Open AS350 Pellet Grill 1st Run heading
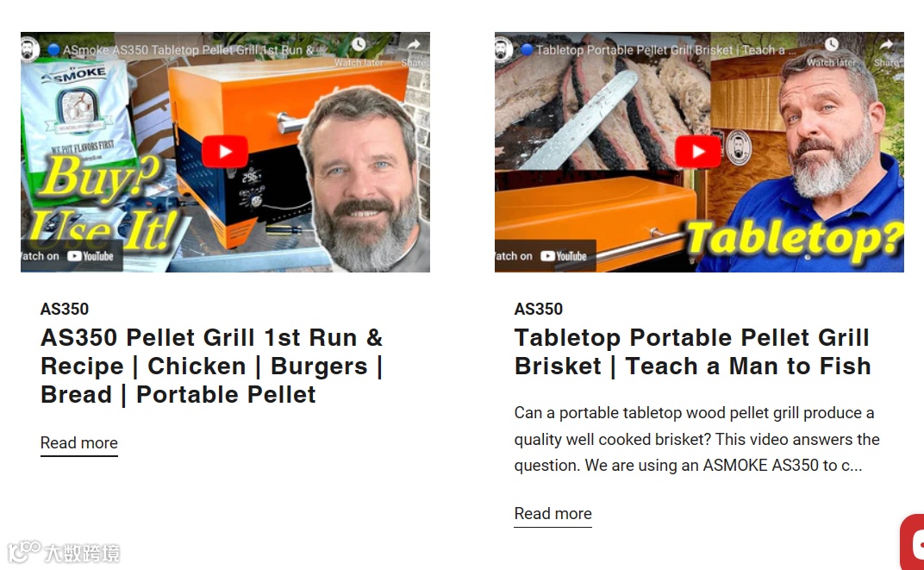 coord(211,366)
